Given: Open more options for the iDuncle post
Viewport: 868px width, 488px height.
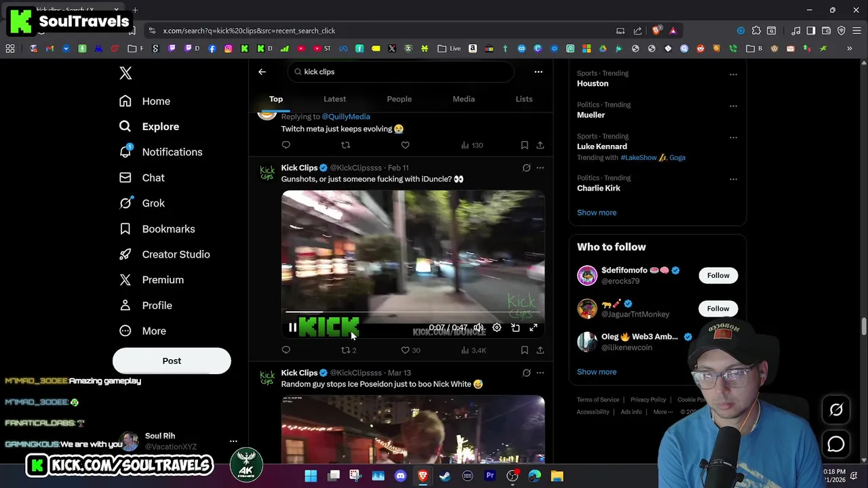Looking at the screenshot, I should pos(540,167).
